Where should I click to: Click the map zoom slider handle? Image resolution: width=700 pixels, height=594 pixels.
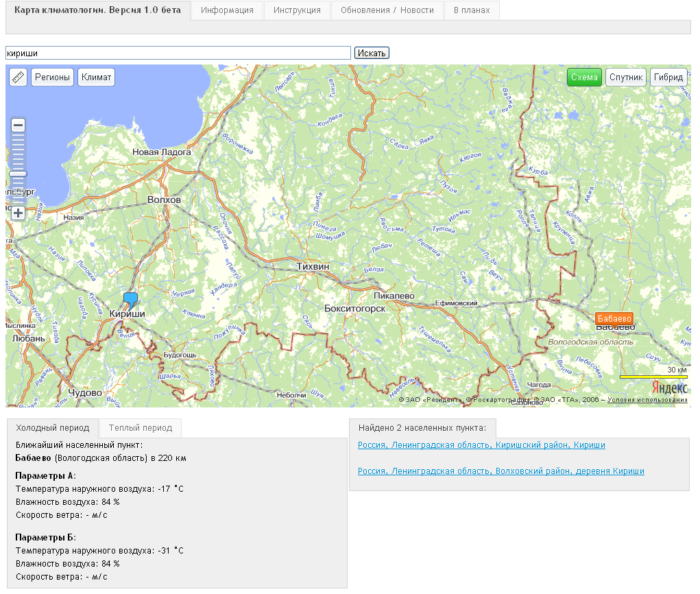(x=19, y=174)
